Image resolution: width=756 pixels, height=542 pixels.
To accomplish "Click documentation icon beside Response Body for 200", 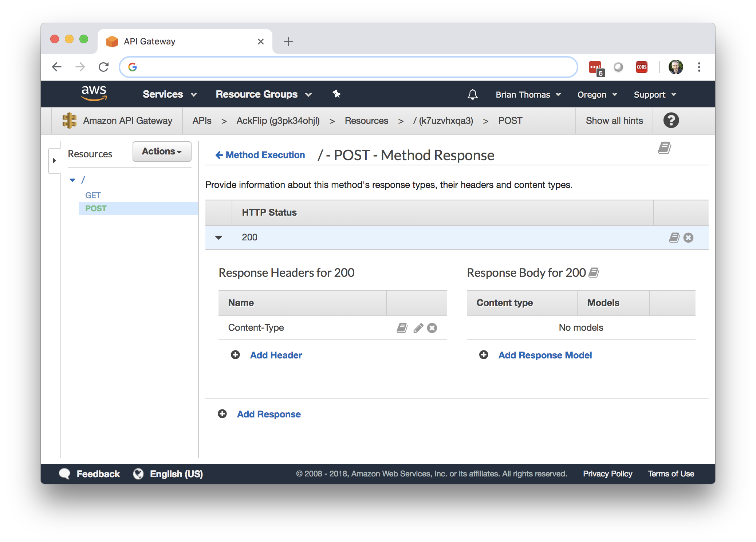I will tap(594, 272).
